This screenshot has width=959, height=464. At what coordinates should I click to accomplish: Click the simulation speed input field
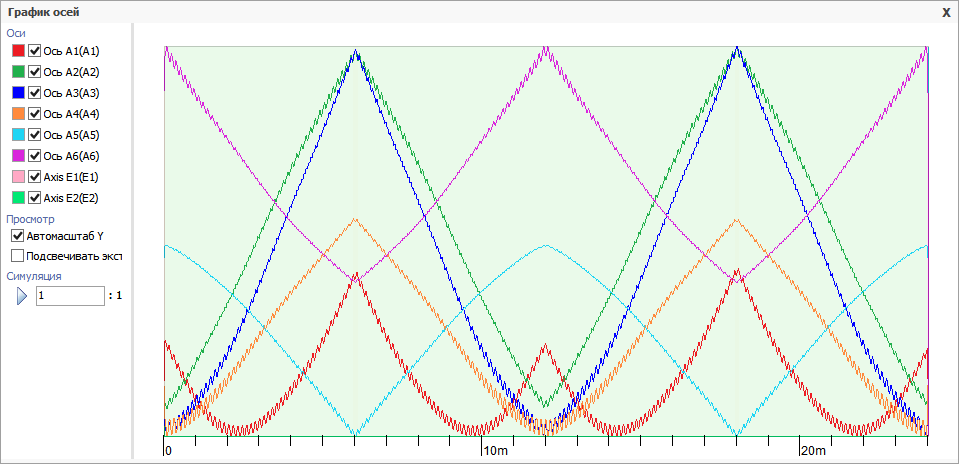pyautogui.click(x=69, y=296)
